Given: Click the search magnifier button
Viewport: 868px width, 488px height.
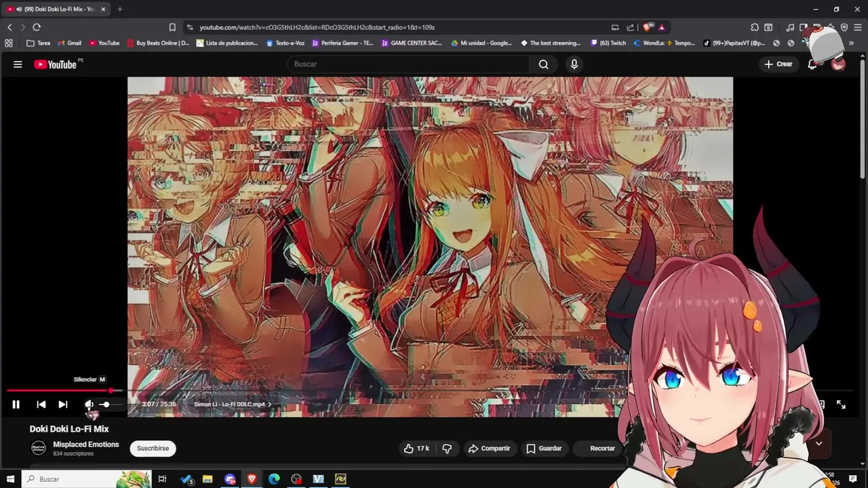Looking at the screenshot, I should point(543,64).
